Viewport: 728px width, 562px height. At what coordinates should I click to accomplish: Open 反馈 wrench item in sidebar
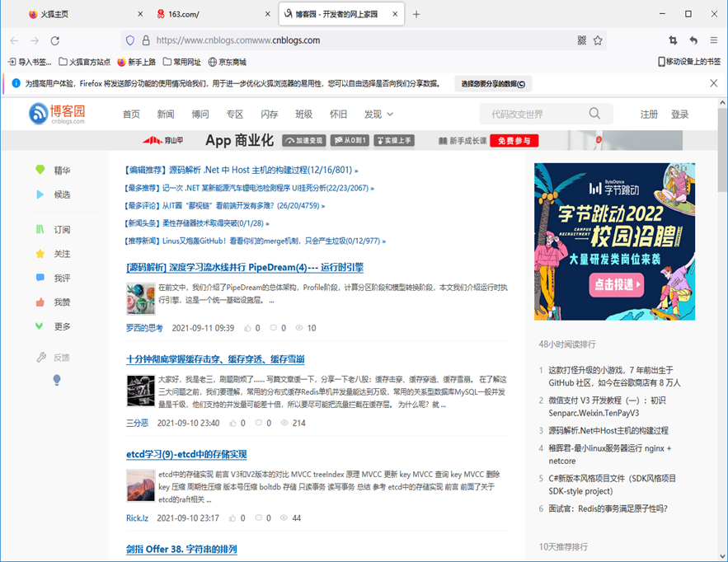[x=54, y=358]
